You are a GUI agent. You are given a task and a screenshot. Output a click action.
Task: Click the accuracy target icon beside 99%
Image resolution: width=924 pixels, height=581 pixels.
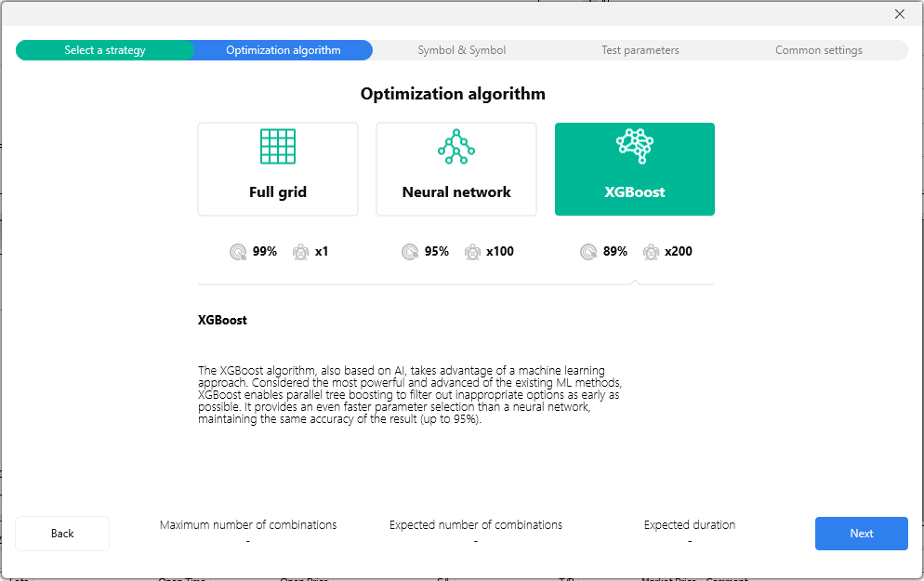239,251
